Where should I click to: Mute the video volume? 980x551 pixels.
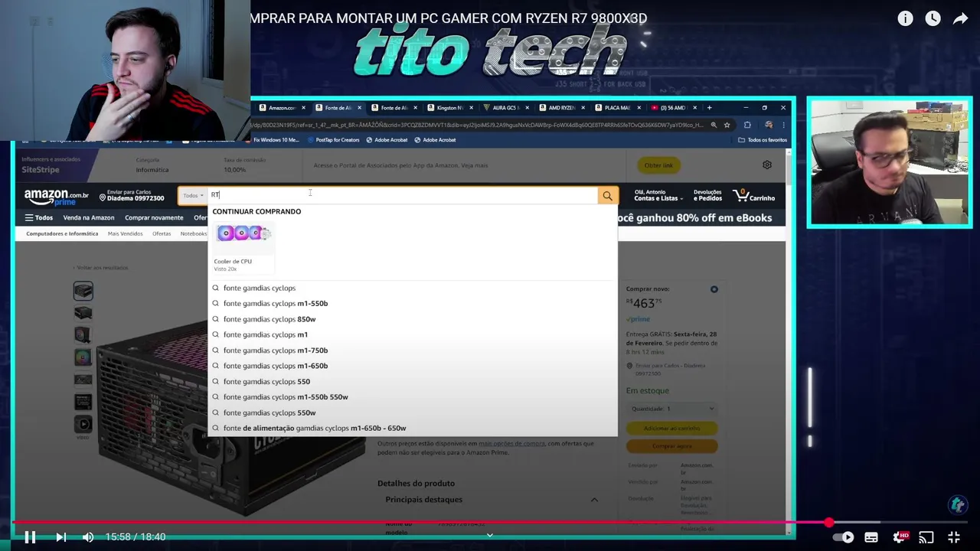coord(88,537)
